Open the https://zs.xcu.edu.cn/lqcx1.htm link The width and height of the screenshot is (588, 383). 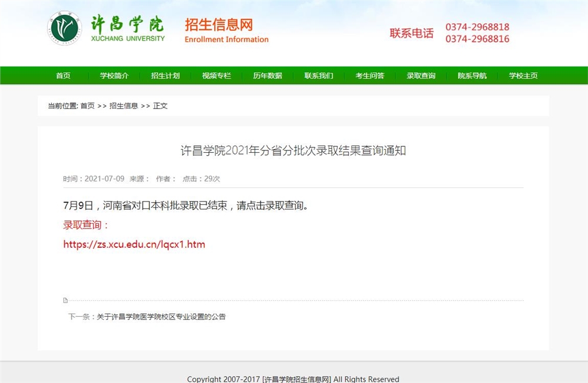(x=134, y=245)
